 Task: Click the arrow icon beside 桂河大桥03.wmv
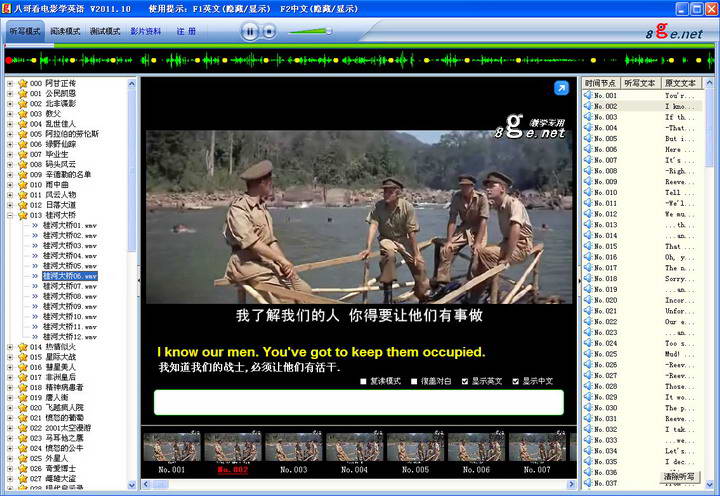point(35,246)
